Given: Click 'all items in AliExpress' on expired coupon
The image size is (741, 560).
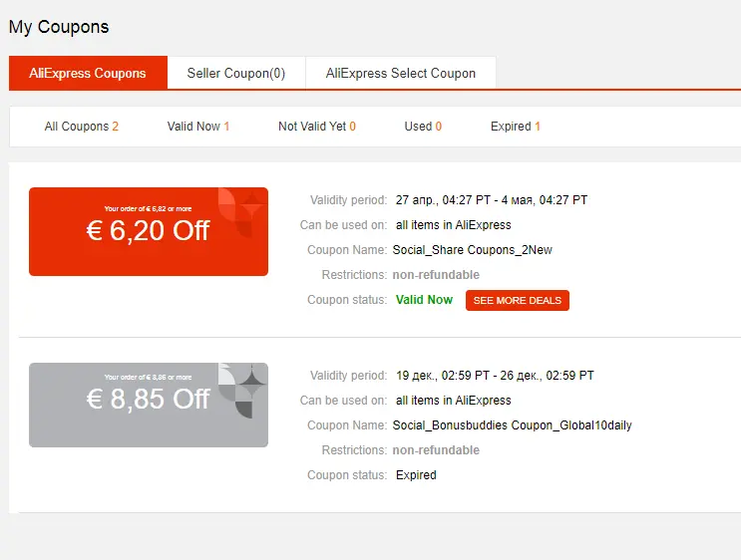Looking at the screenshot, I should point(454,401).
